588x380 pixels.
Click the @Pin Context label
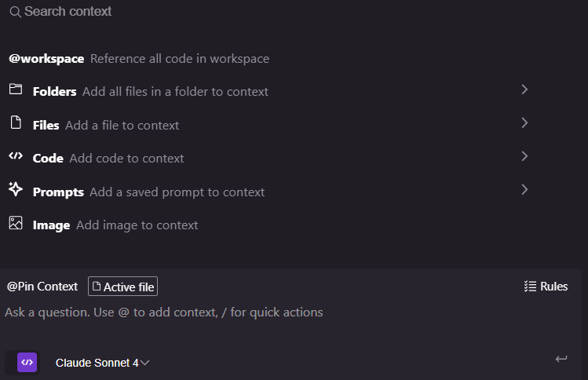(x=42, y=287)
